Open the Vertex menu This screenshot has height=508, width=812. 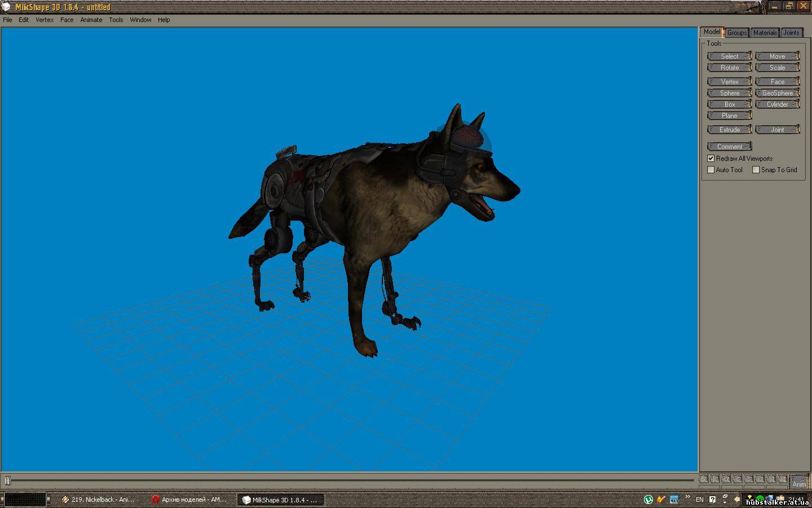(45, 20)
